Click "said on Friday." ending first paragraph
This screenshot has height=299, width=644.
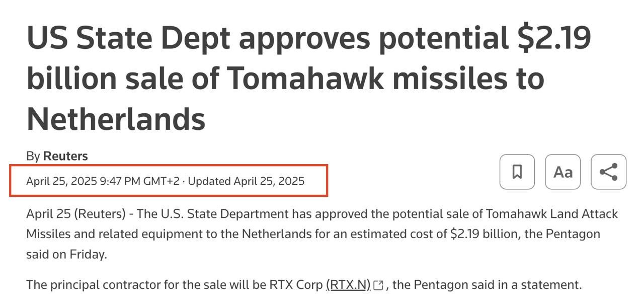point(66,254)
